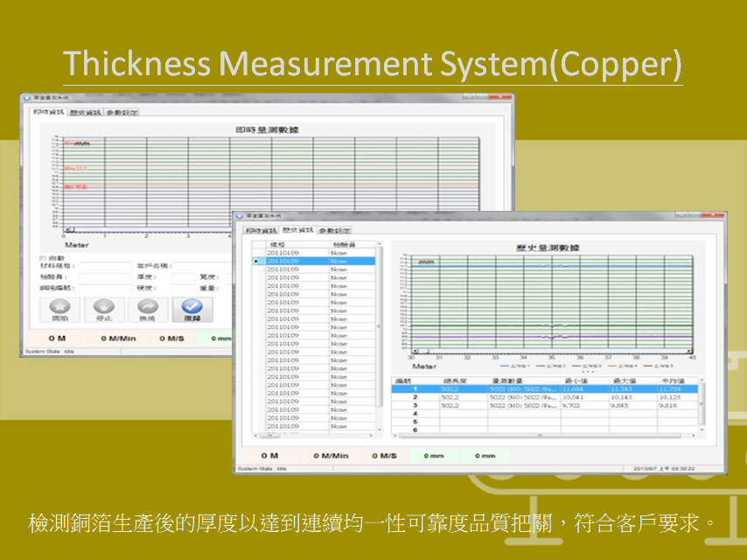The height and width of the screenshot is (560, 747).
Task: Click the 平均值 column header in the results table
Action: point(677,381)
